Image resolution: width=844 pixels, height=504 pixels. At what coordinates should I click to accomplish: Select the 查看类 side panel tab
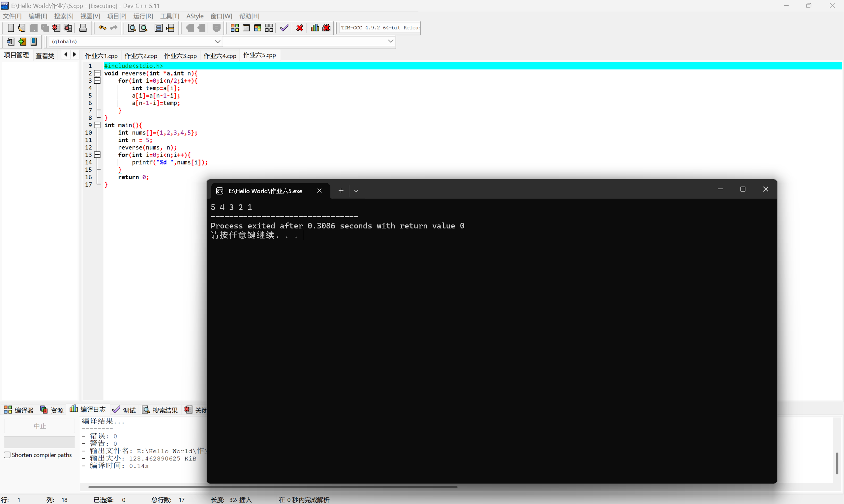click(x=45, y=56)
